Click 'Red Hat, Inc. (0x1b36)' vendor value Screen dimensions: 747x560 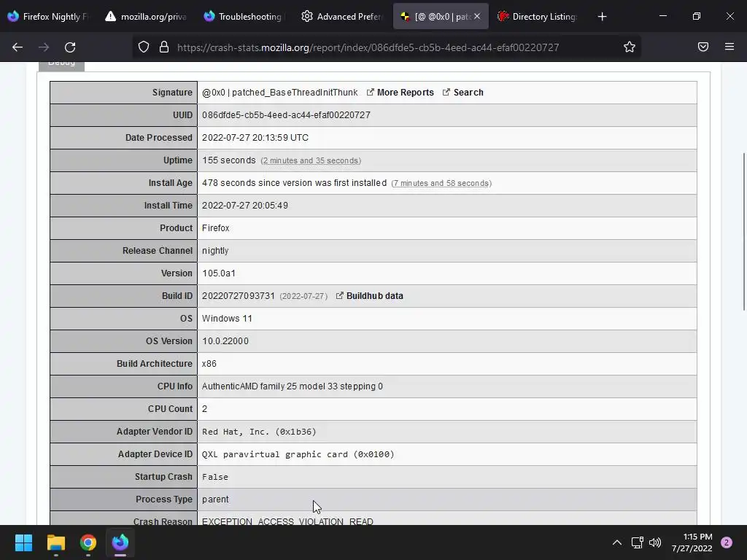tap(259, 432)
